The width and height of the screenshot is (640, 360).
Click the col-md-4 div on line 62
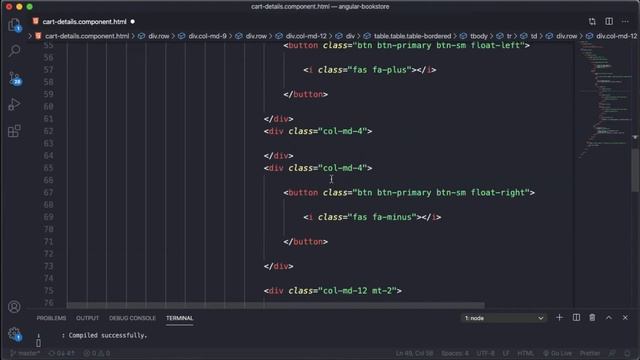pyautogui.click(x=318, y=131)
